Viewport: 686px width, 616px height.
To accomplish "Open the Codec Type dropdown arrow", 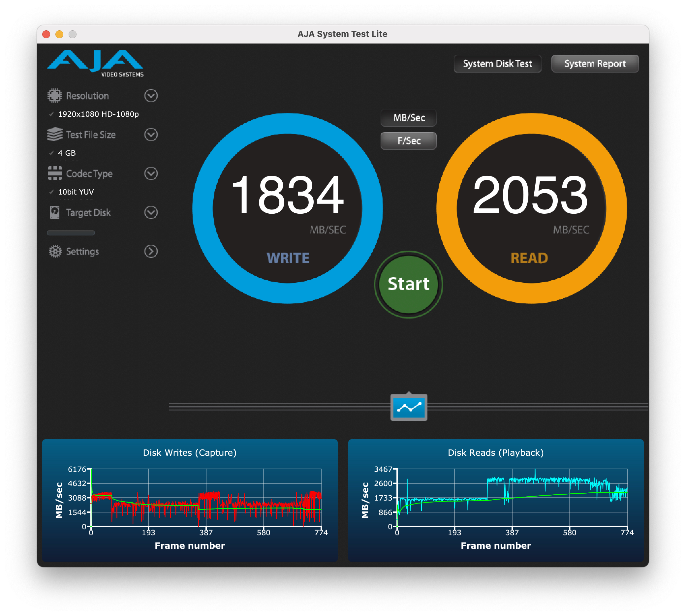I will 151,173.
